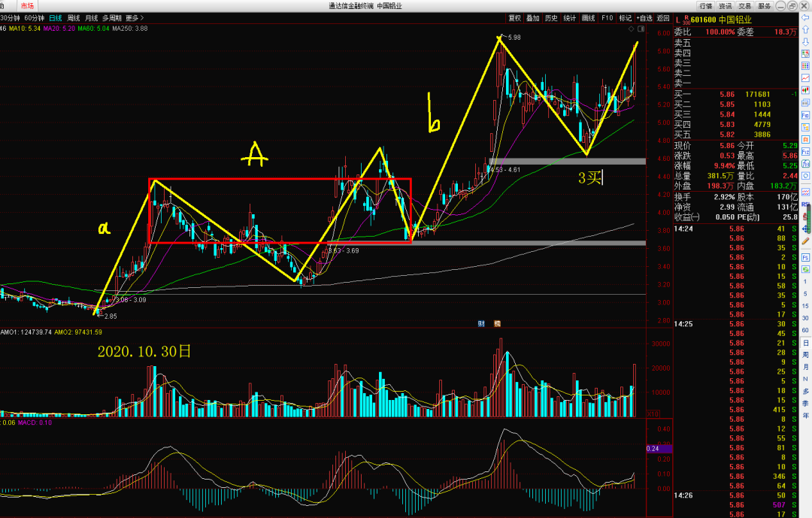
Task: Open the 服务 menu
Action: tap(765, 6)
